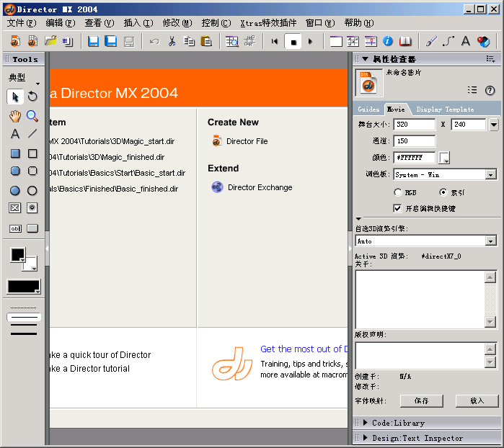The width and height of the screenshot is (504, 448).
Task: Select the Filled Ellipse tool
Action: coord(15,191)
